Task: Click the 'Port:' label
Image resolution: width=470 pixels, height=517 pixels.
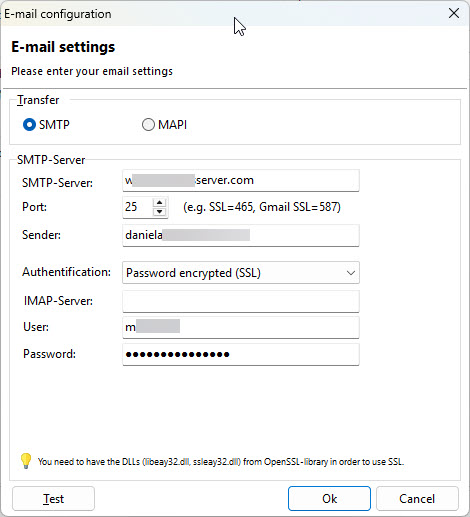Action: point(34,207)
